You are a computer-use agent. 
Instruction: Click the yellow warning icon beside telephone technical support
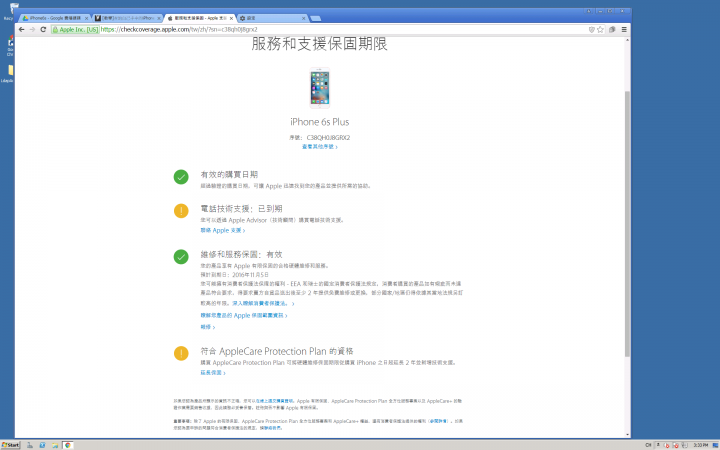(x=181, y=211)
